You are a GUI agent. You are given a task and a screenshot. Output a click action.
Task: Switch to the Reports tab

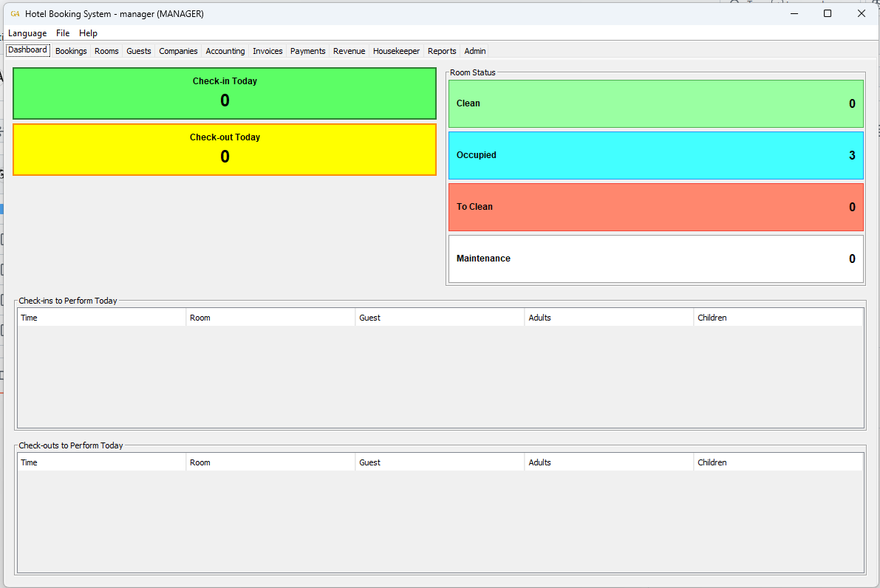tap(442, 50)
